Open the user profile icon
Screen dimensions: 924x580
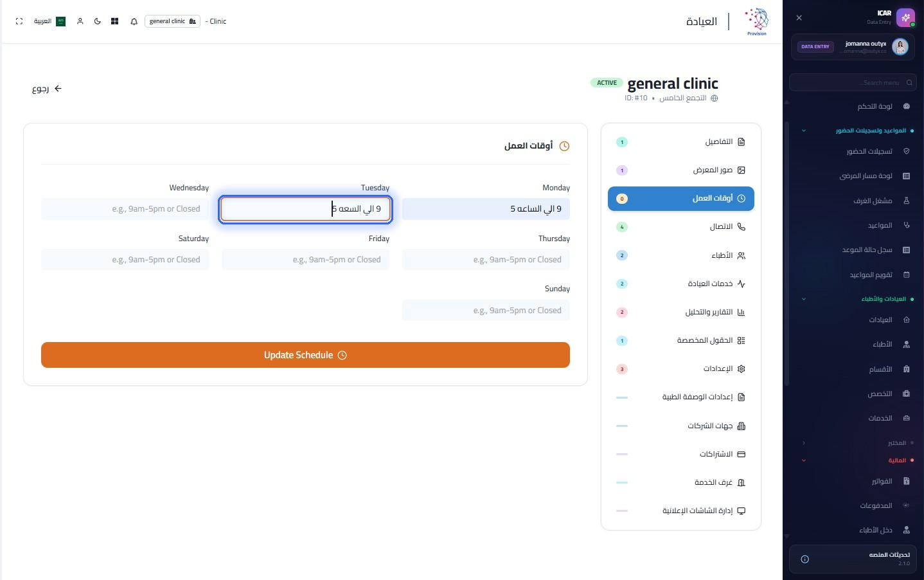[80, 21]
